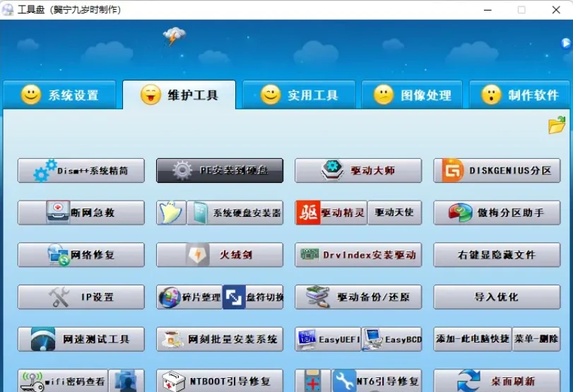573x392 pixels.
Task: Open the yellow folder icon
Action: point(557,125)
